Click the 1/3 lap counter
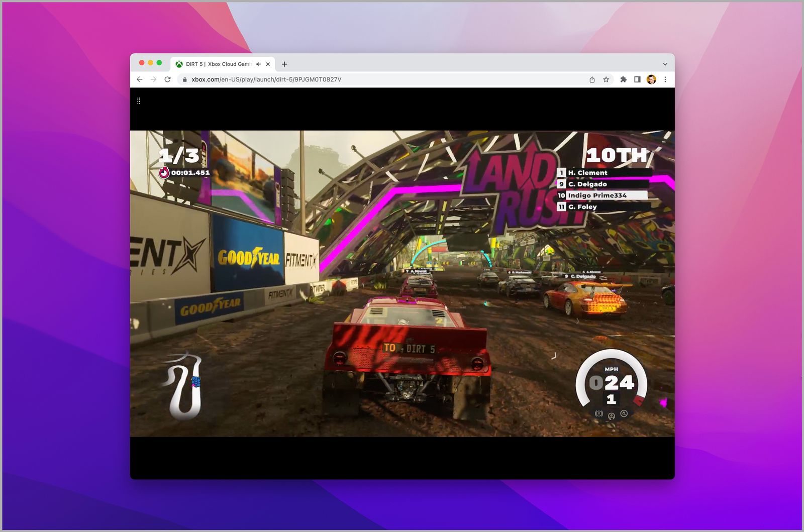Image resolution: width=804 pixels, height=532 pixels. pyautogui.click(x=179, y=155)
